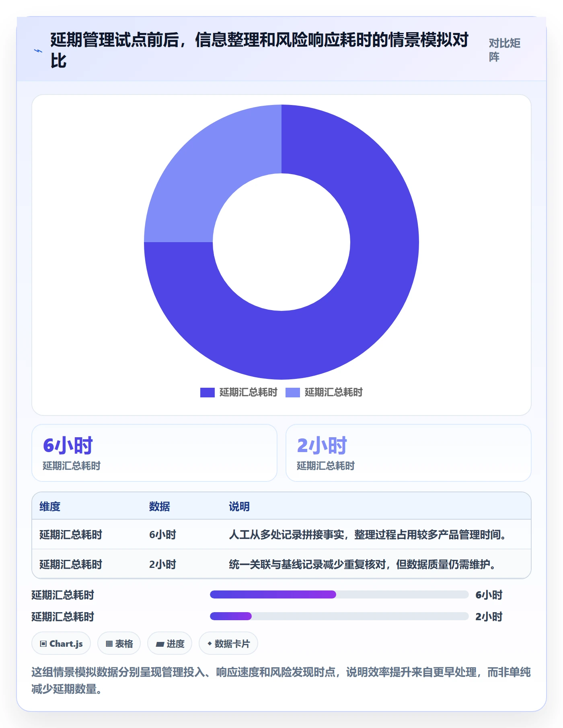Click the 数据卡片 tag chip
Viewport: 563px width, 728px height.
(x=228, y=644)
